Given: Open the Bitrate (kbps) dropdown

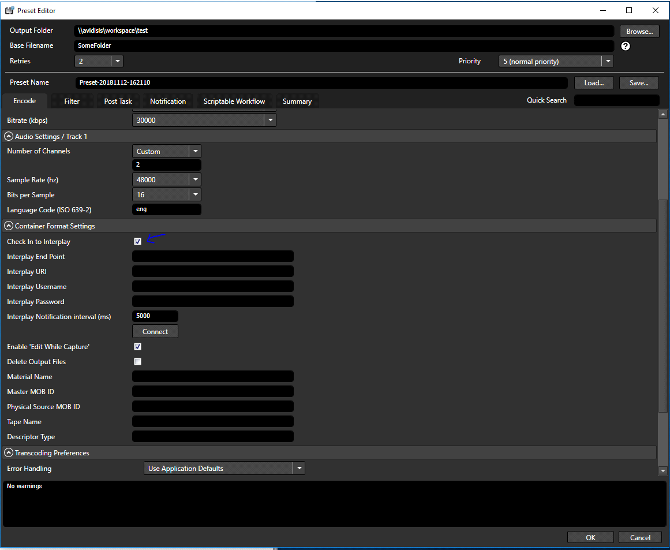Looking at the screenshot, I should 270,121.
